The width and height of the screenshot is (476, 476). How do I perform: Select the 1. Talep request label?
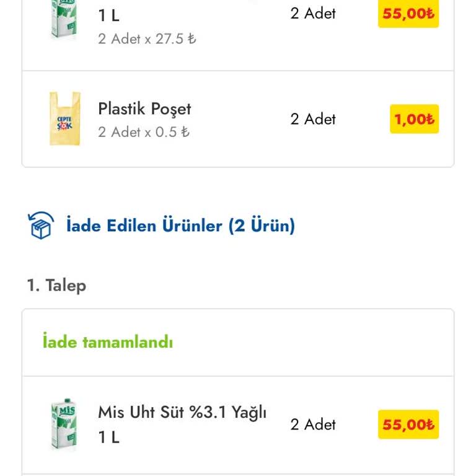56,285
